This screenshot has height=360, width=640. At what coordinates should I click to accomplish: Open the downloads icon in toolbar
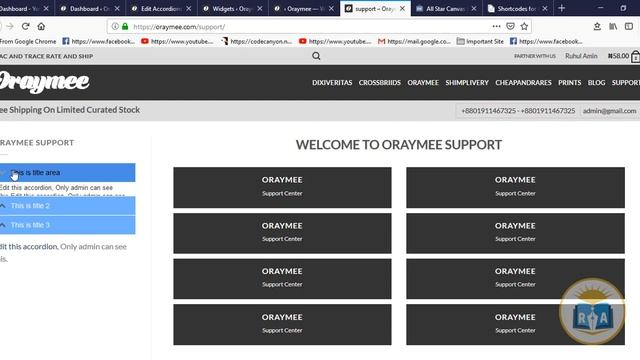pos(597,27)
